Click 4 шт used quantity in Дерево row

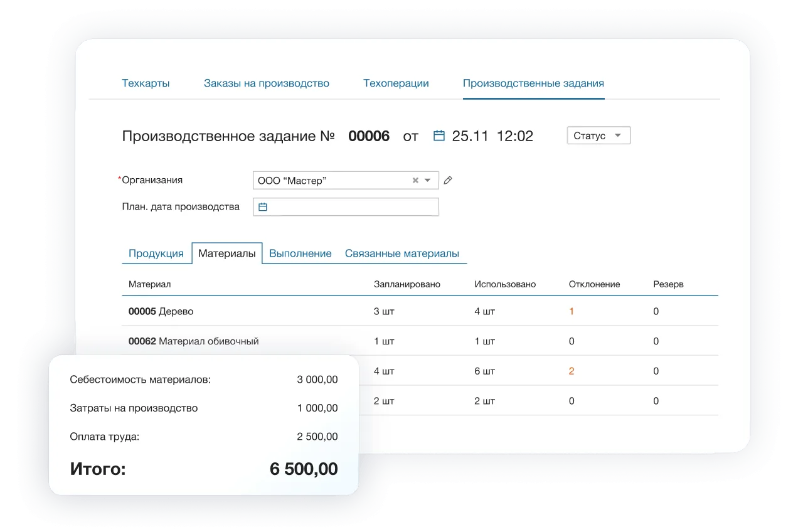[485, 311]
